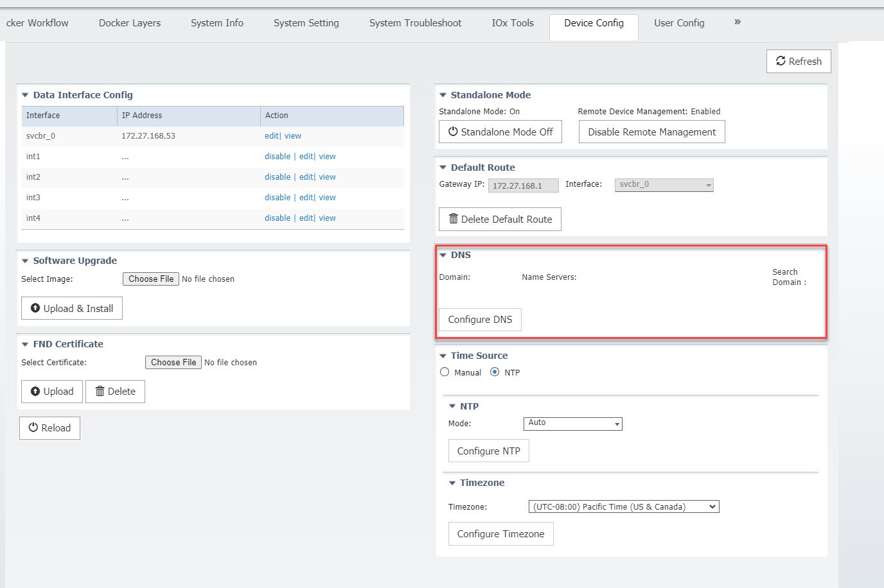Screen dimensions: 884x588
Task: Collapse the FND Certificate section
Action: tap(25, 344)
